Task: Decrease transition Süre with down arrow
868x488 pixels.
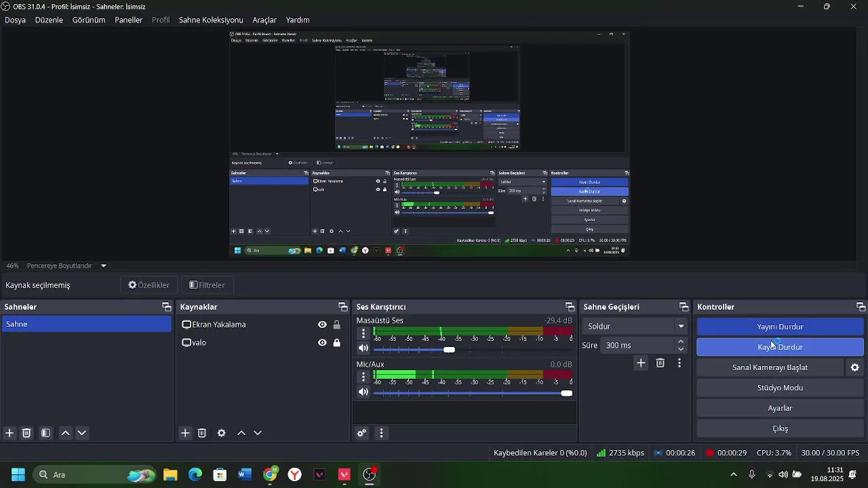Action: tap(681, 350)
